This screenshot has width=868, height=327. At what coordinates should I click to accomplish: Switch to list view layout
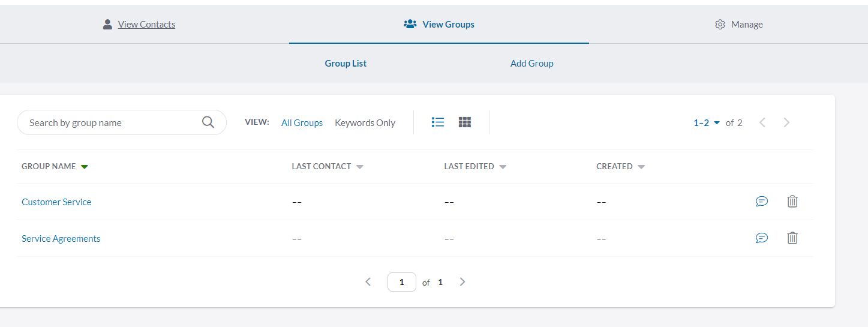438,122
